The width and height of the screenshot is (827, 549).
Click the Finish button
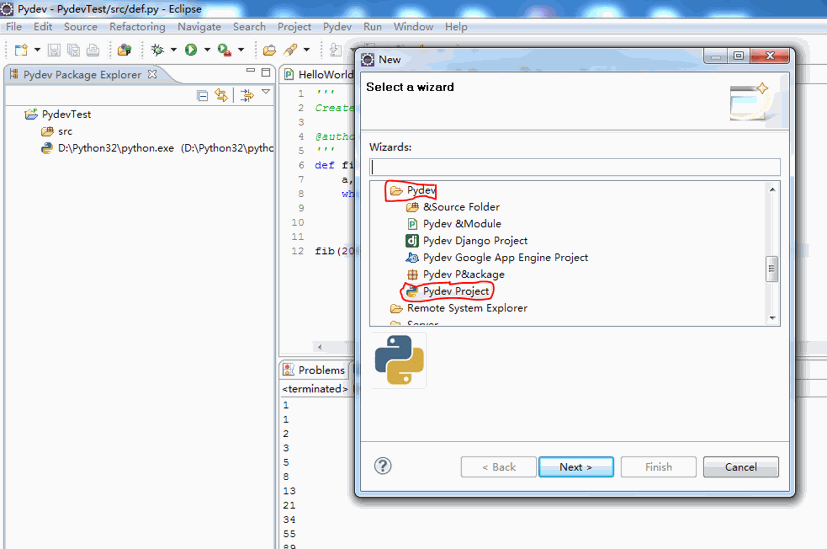(x=659, y=467)
